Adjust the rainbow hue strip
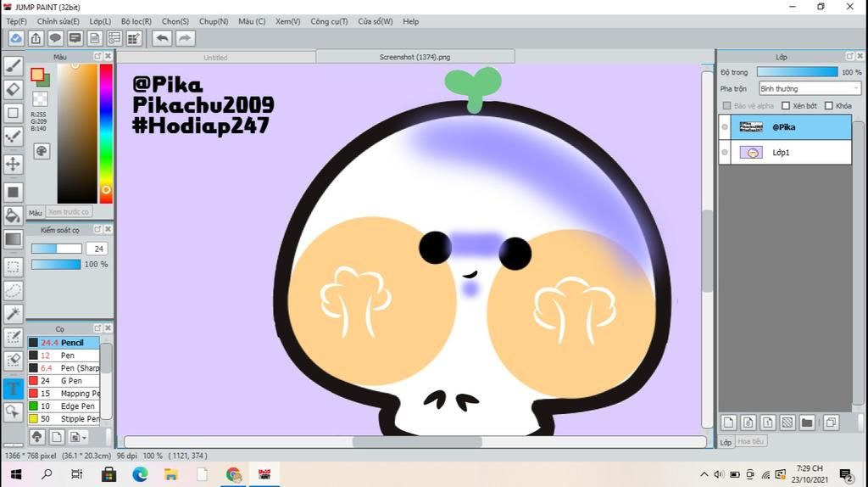 click(x=106, y=133)
